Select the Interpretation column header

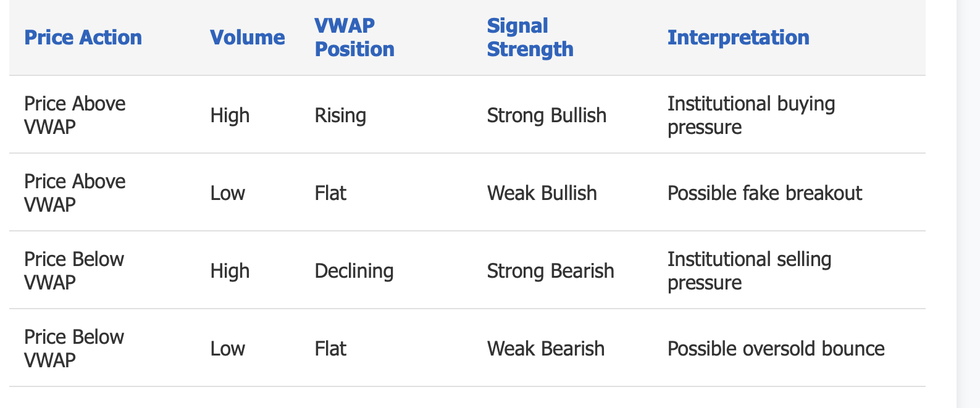pos(738,38)
